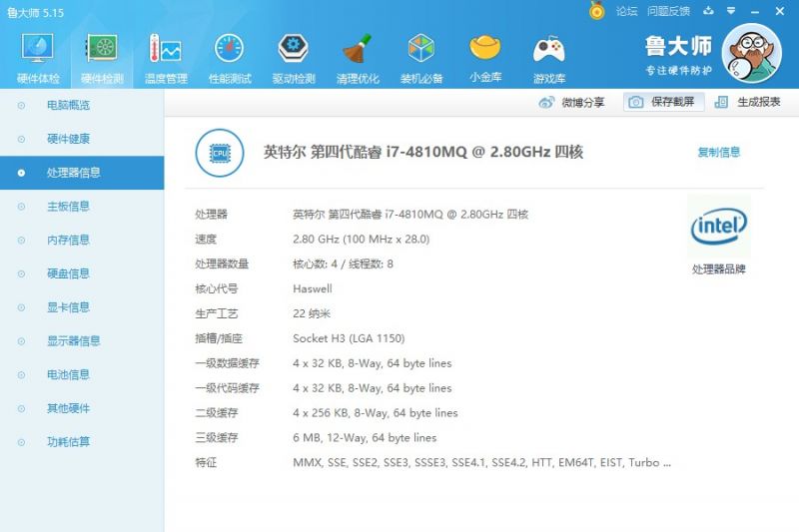Open 装机必备 cube icon
The width and height of the screenshot is (799, 532).
[x=421, y=58]
